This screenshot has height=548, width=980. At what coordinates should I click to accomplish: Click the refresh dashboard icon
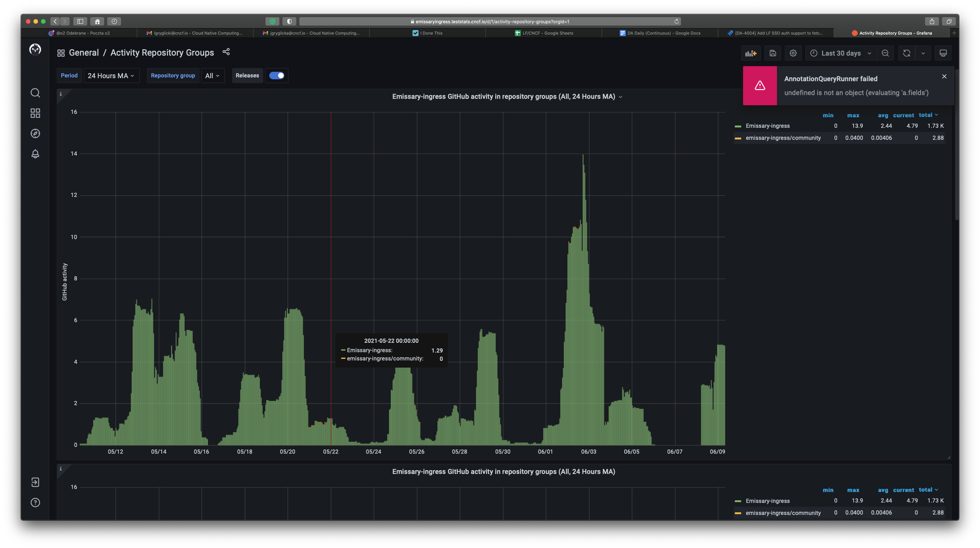pyautogui.click(x=907, y=53)
